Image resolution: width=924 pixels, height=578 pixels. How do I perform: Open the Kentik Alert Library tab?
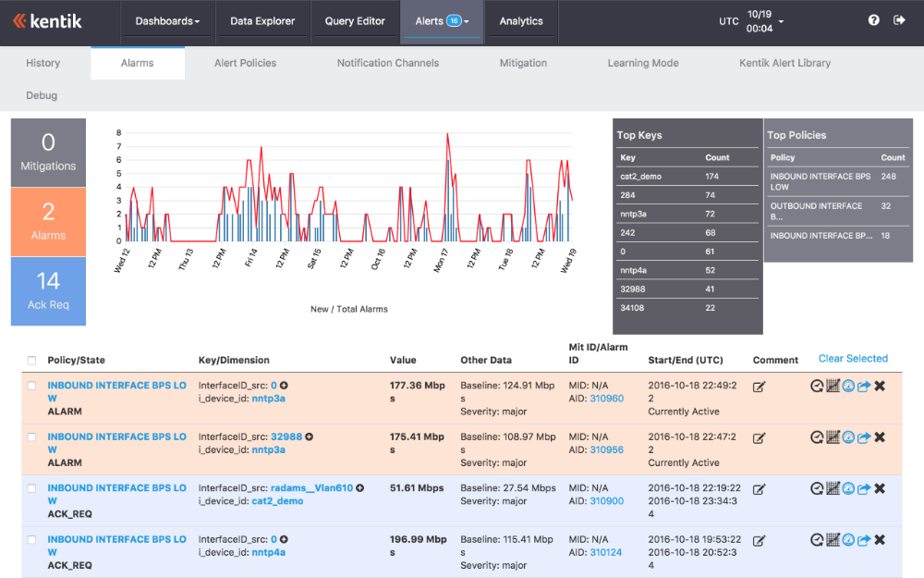coord(784,63)
